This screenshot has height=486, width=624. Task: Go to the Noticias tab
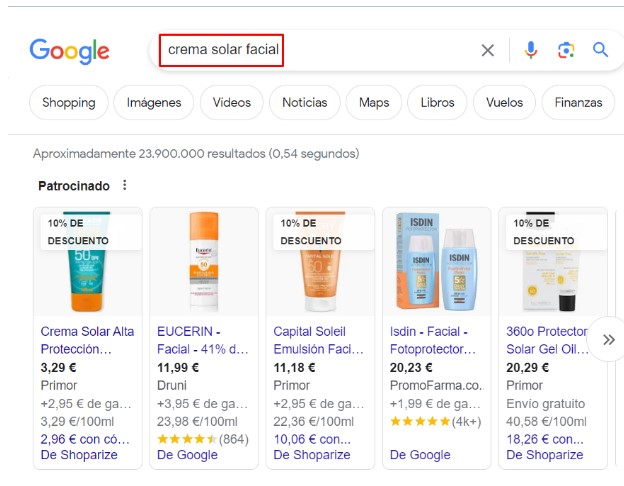(x=305, y=102)
